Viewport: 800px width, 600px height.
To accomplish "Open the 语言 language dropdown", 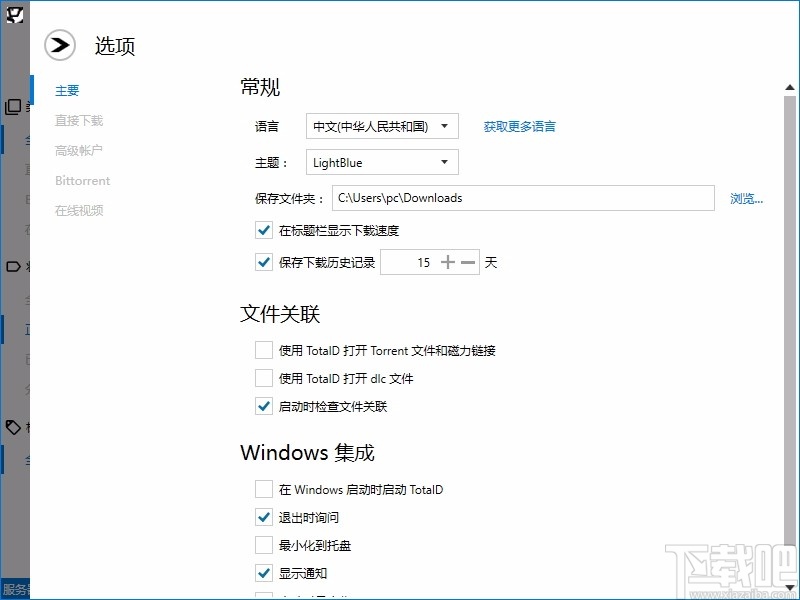I will click(x=380, y=126).
